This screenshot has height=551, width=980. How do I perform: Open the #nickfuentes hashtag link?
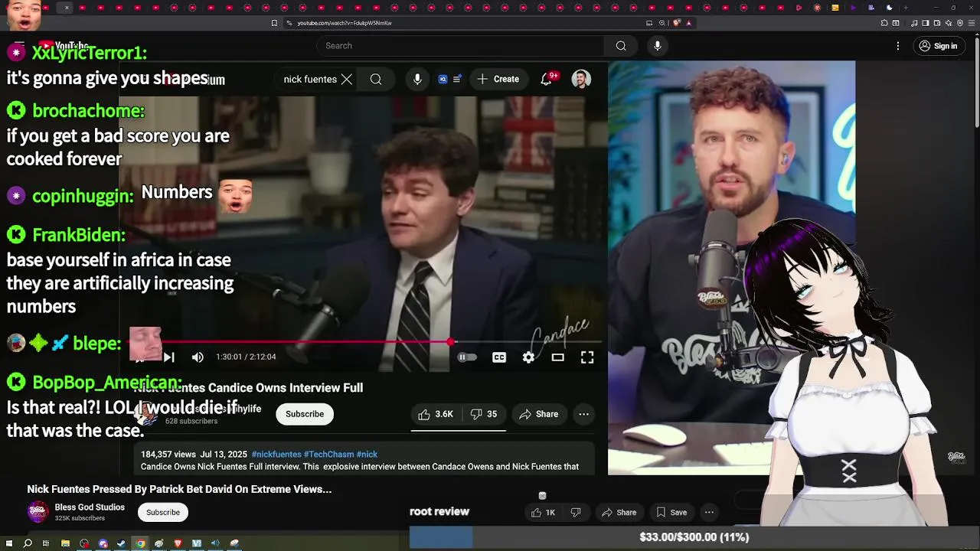[x=276, y=455]
